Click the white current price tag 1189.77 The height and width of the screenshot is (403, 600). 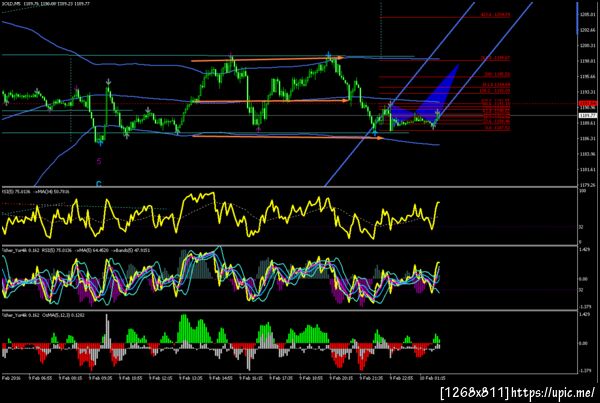coord(588,116)
